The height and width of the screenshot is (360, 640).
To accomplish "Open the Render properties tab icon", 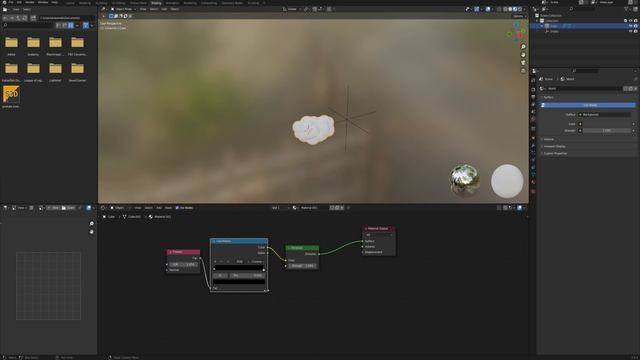I will click(x=533, y=89).
